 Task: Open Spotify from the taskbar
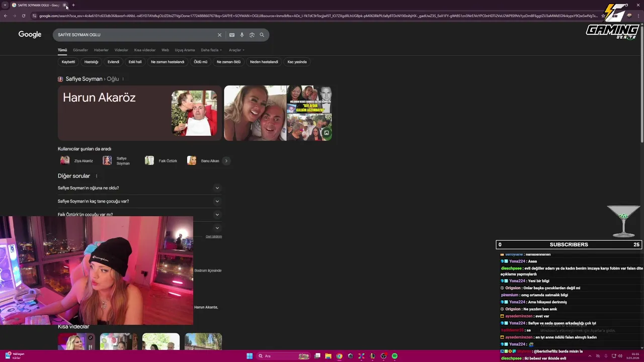click(x=394, y=356)
